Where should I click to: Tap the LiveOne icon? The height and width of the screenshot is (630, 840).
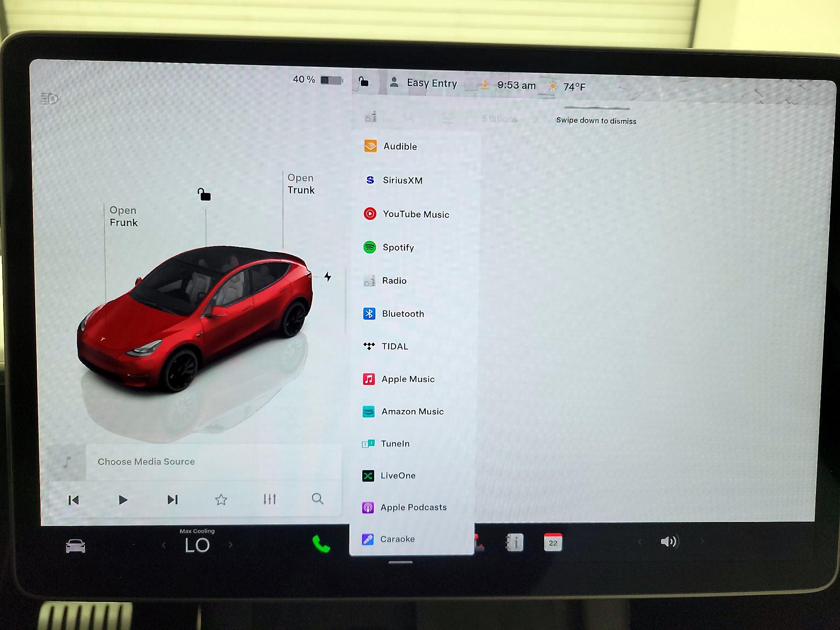(368, 476)
